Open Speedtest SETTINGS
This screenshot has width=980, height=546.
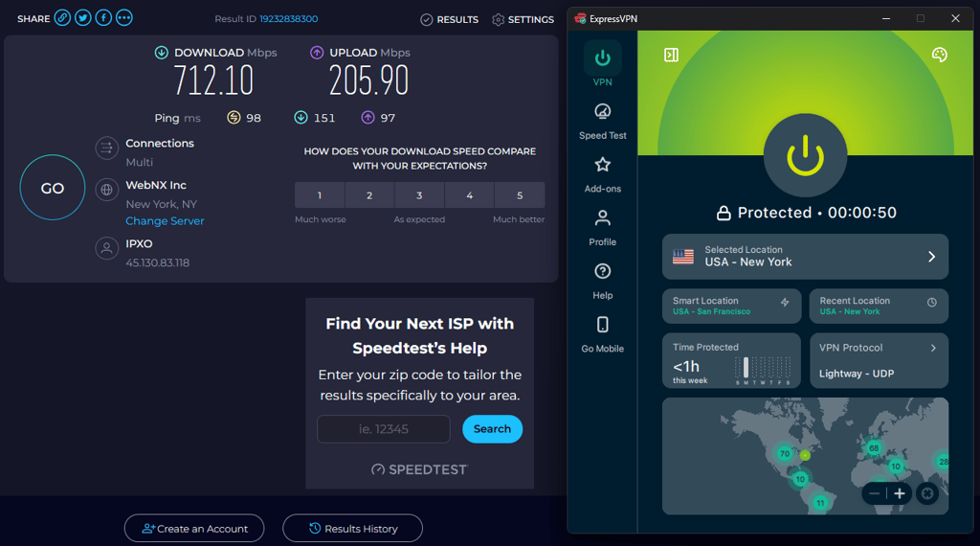pos(523,19)
